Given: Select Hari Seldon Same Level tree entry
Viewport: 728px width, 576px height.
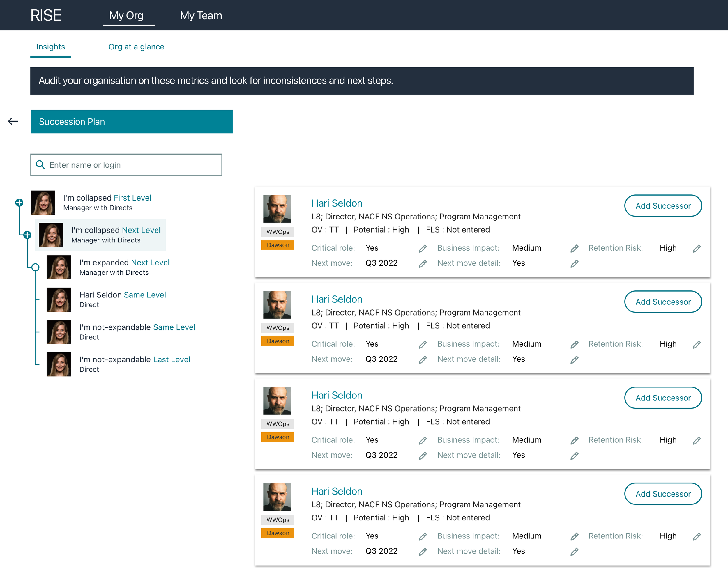Looking at the screenshot, I should (123, 295).
